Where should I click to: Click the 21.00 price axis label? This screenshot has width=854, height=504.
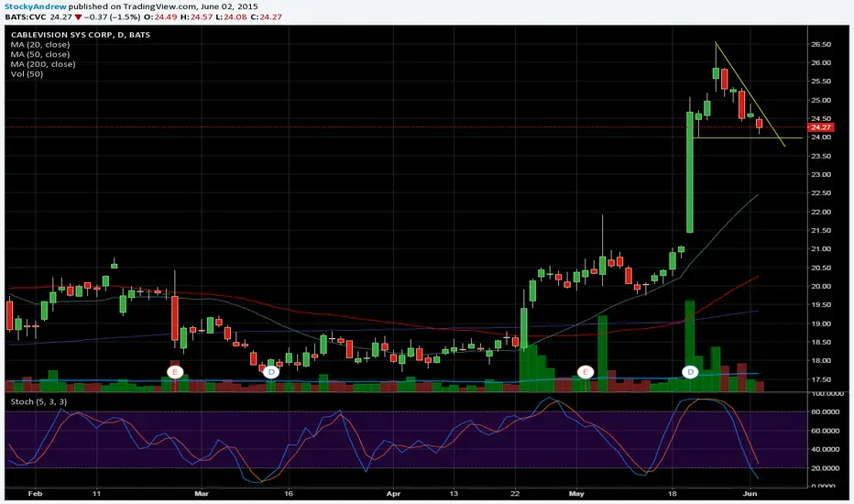pyautogui.click(x=821, y=249)
